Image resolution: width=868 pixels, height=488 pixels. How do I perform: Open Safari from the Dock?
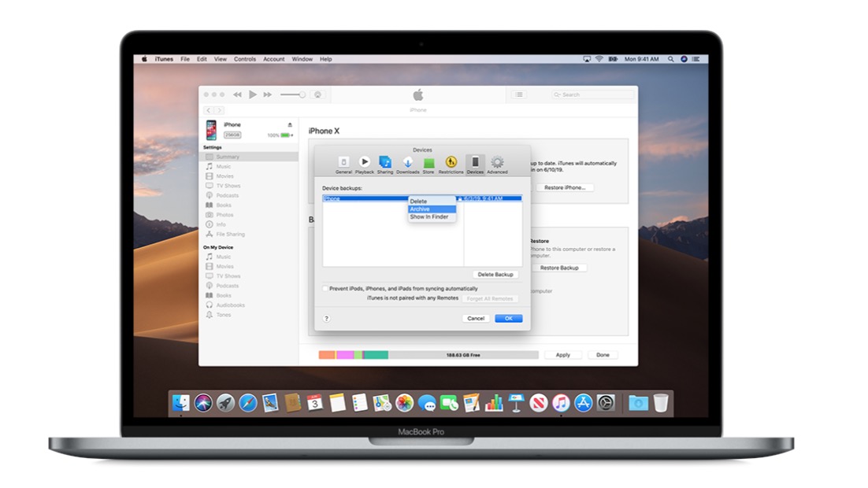(x=248, y=403)
